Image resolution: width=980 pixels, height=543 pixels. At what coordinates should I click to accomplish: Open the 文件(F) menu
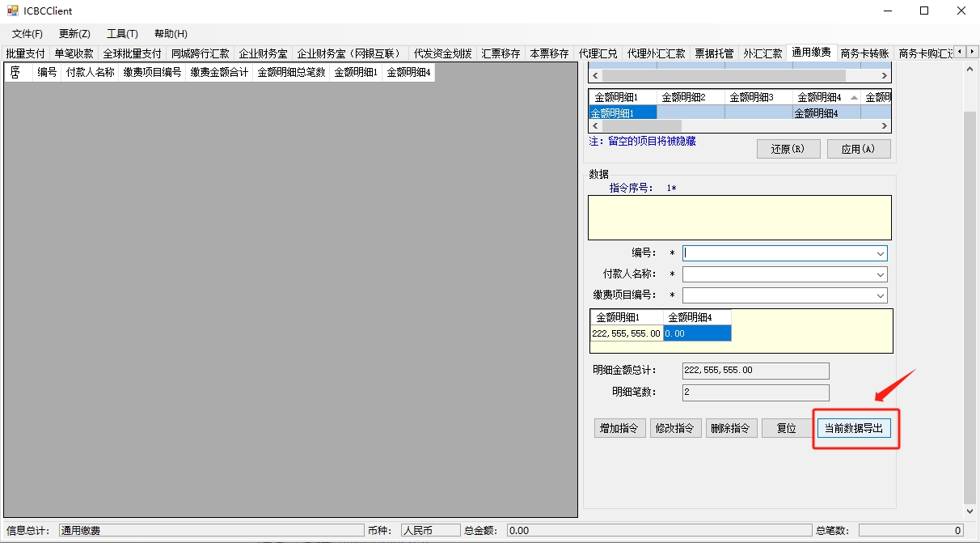27,34
